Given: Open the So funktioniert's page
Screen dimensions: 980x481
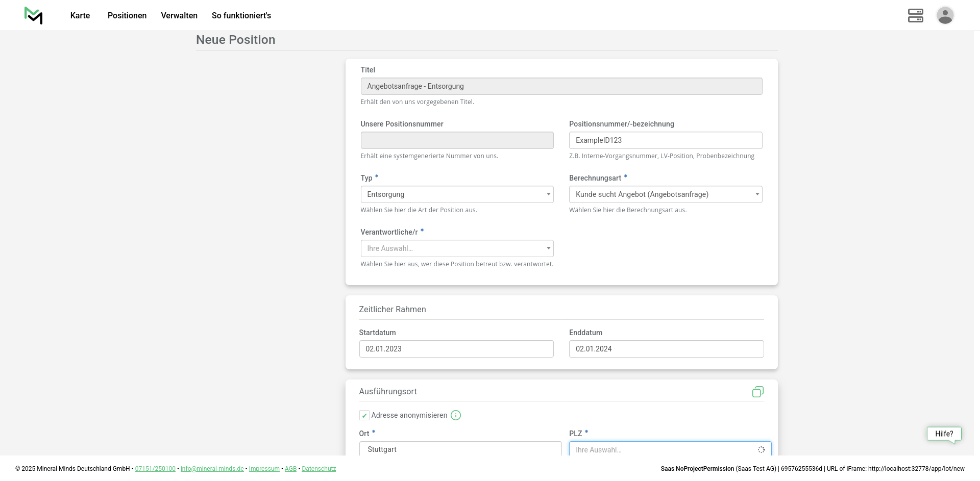Looking at the screenshot, I should 241,15.
